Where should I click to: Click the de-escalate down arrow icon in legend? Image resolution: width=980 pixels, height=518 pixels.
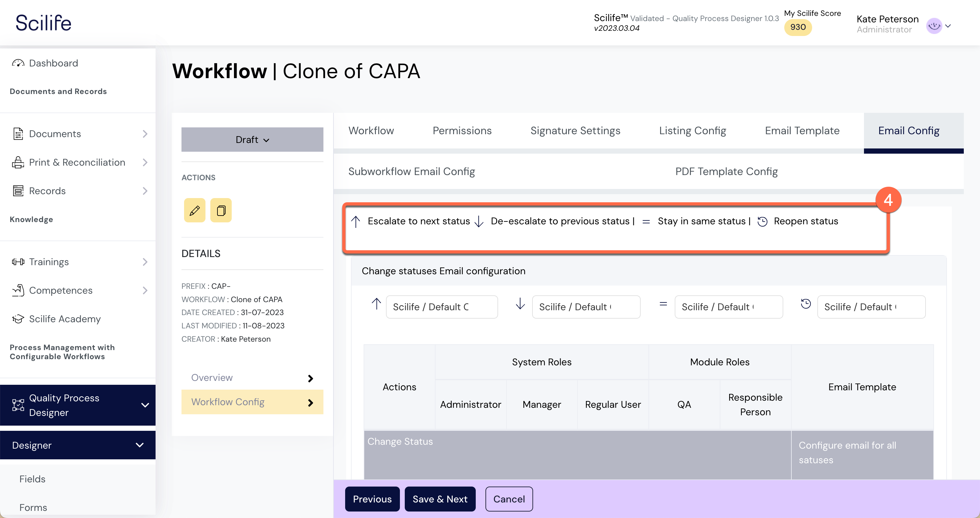(x=479, y=221)
